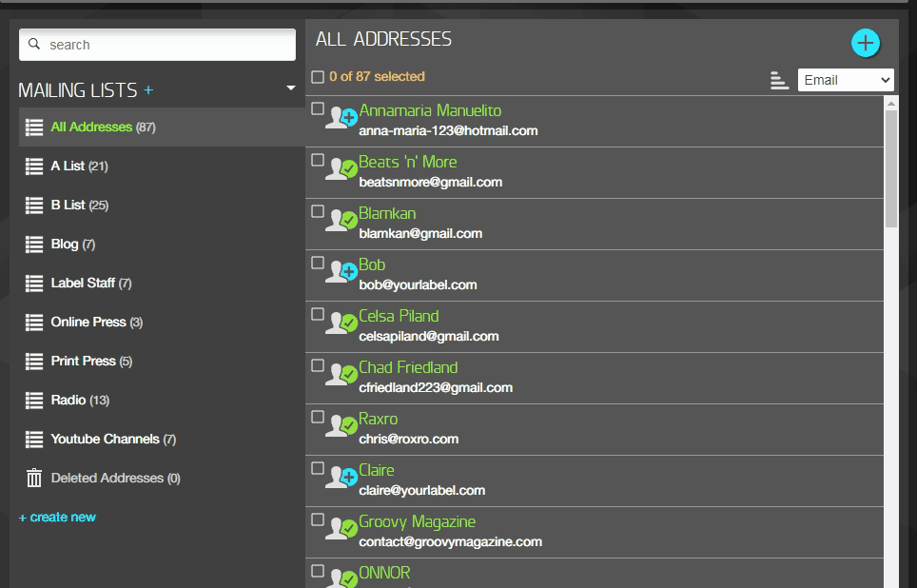Check the box for Beats 'n' More

(318, 160)
